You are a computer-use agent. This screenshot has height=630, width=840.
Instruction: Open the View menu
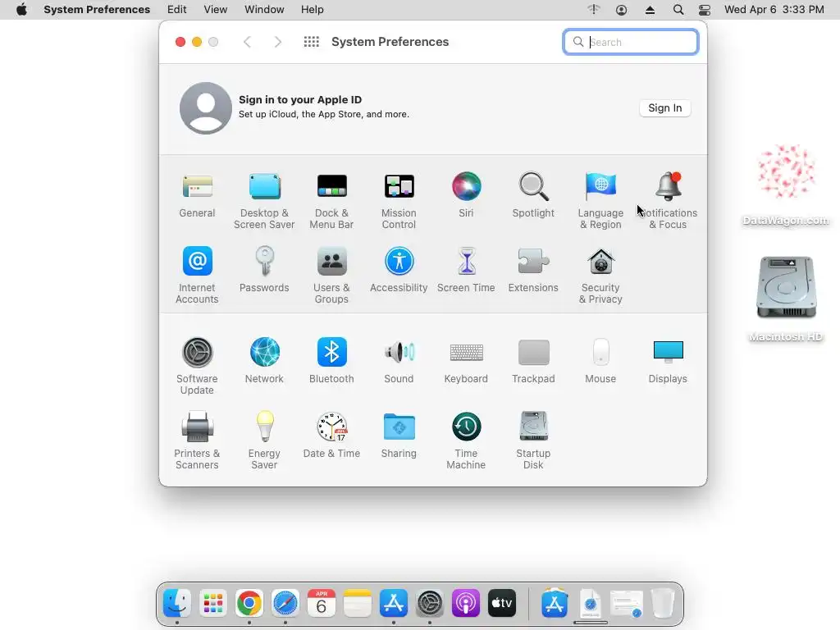click(216, 10)
